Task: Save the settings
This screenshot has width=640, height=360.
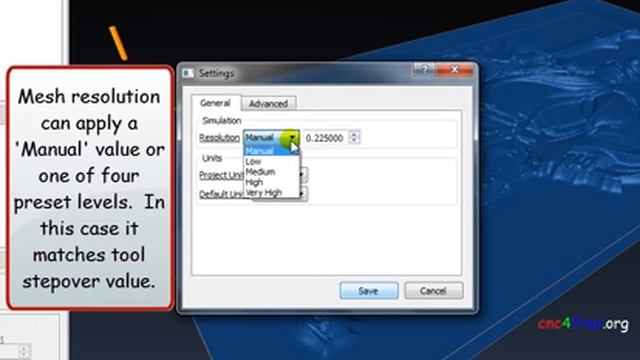Action: 369,291
